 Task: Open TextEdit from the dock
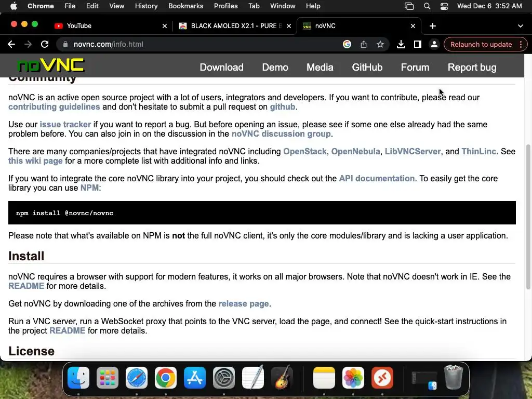point(253,377)
